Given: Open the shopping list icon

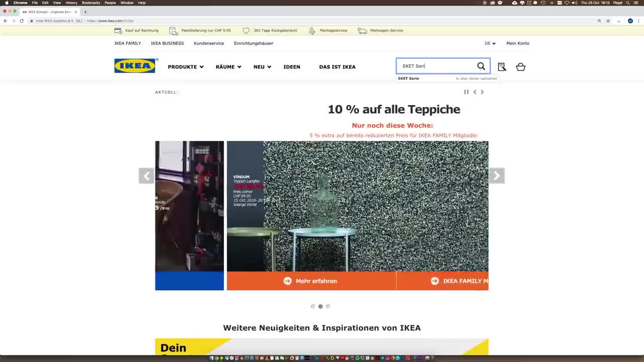Looking at the screenshot, I should pos(502,67).
